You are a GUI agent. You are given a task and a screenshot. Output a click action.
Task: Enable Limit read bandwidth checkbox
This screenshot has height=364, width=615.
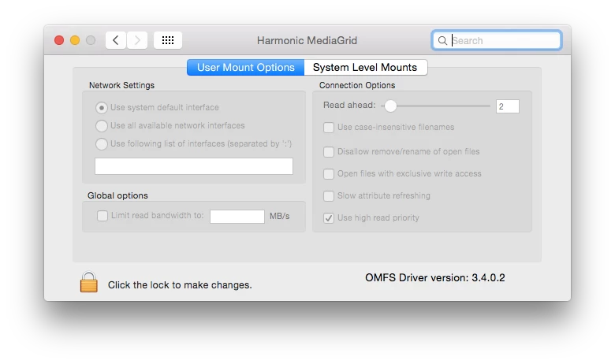click(102, 216)
